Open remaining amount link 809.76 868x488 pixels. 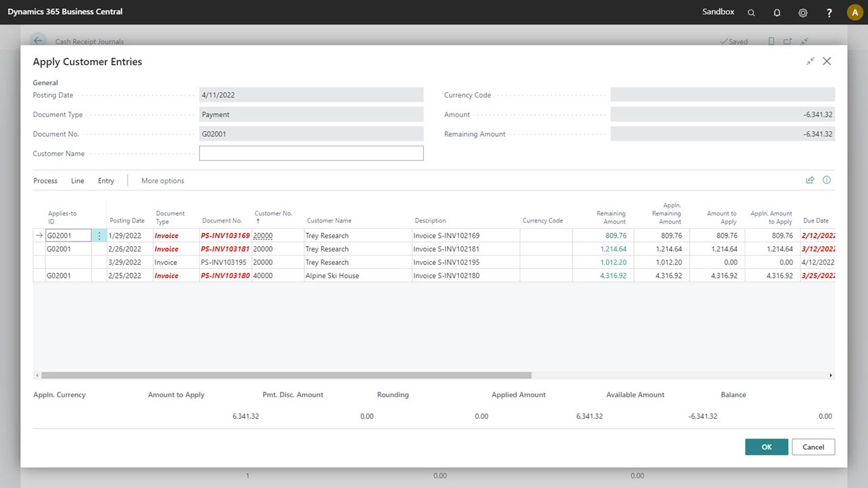pyautogui.click(x=616, y=236)
